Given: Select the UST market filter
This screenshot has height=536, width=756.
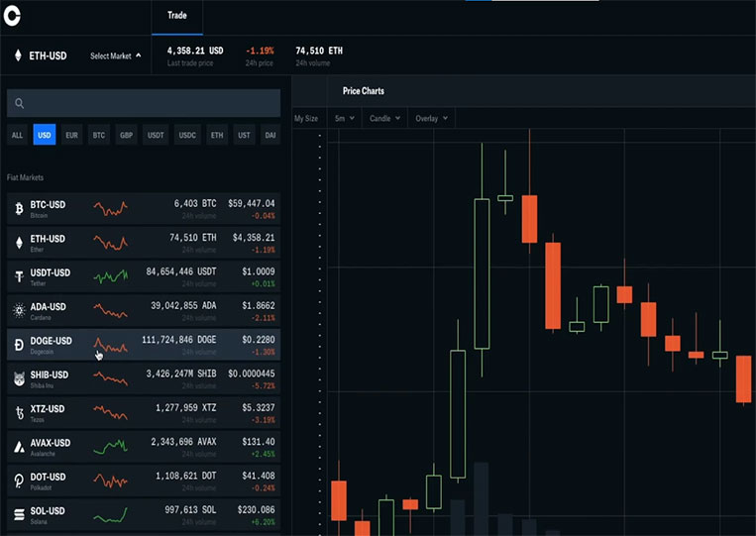Looking at the screenshot, I should pyautogui.click(x=244, y=135).
